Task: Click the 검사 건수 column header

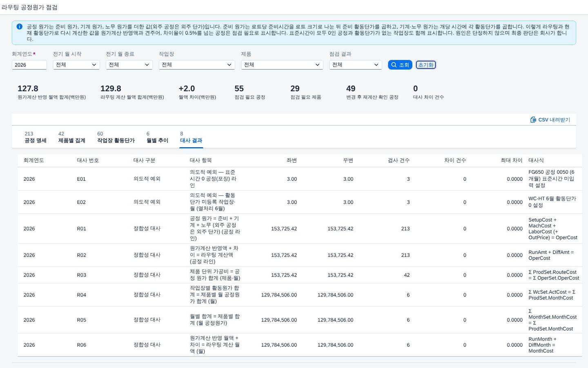Action: [x=399, y=160]
